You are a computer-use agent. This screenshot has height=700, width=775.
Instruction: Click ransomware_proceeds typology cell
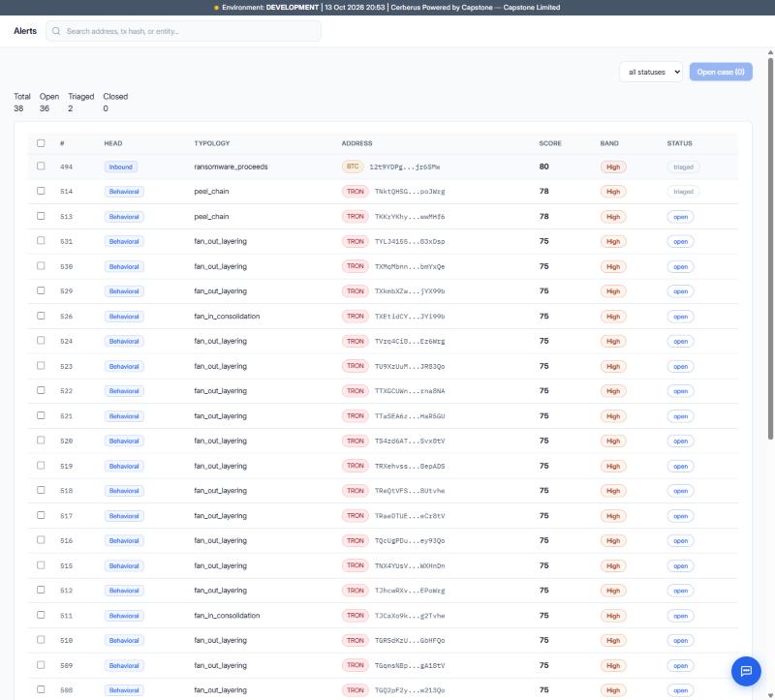tap(231, 167)
